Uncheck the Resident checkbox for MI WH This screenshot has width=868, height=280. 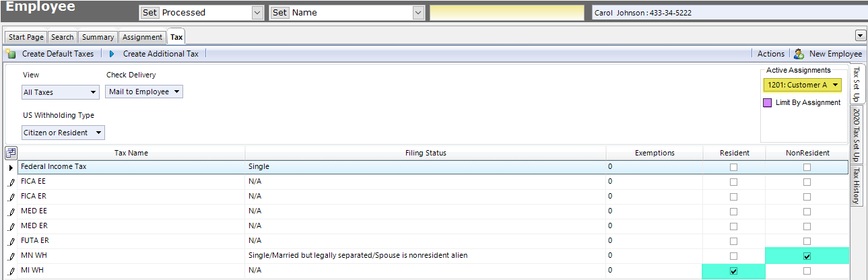click(x=733, y=271)
